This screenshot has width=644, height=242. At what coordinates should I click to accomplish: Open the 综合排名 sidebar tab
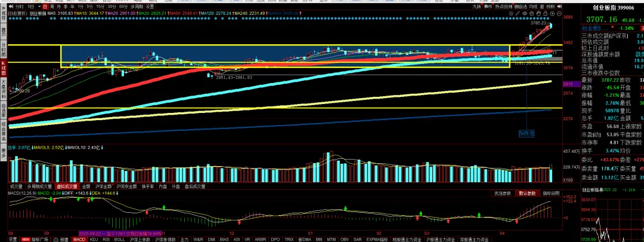click(4, 133)
